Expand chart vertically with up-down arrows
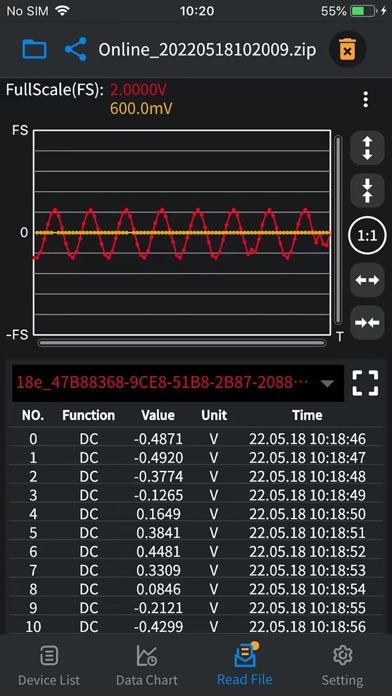This screenshot has height=696, width=392. (x=367, y=148)
